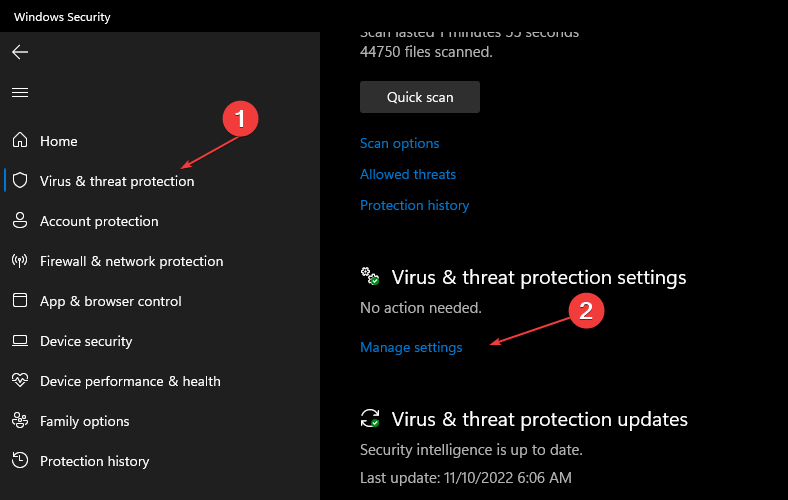Click the Device performance heart icon
Image resolution: width=788 pixels, height=500 pixels.
click(x=20, y=380)
